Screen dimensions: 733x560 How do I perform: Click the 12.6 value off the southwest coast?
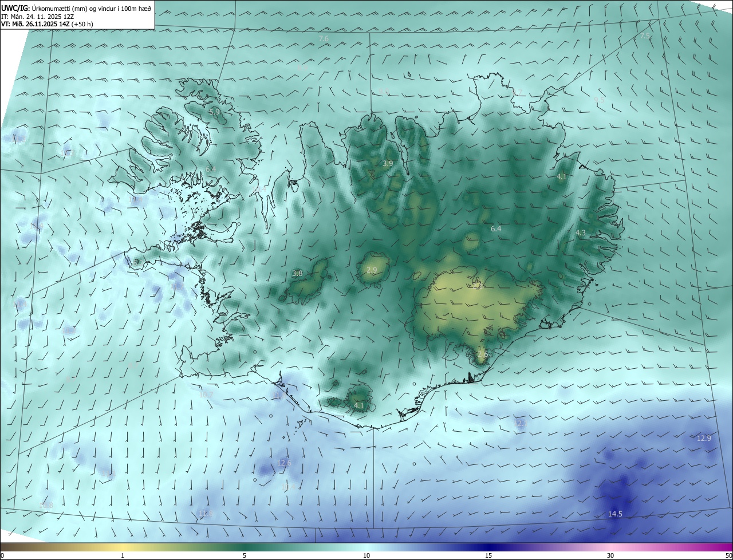(284, 463)
